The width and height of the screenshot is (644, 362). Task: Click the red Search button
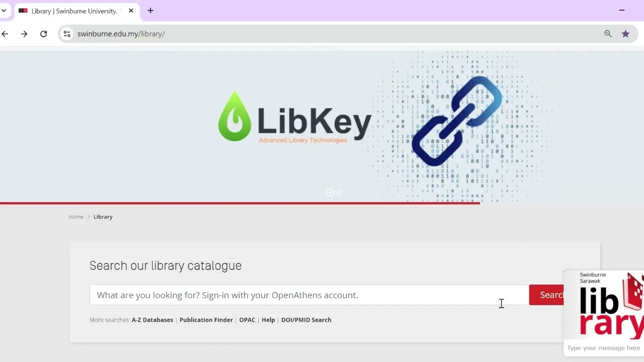pyautogui.click(x=546, y=295)
